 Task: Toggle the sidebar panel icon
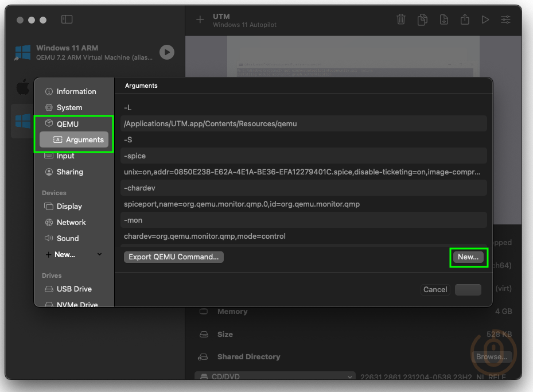[67, 20]
